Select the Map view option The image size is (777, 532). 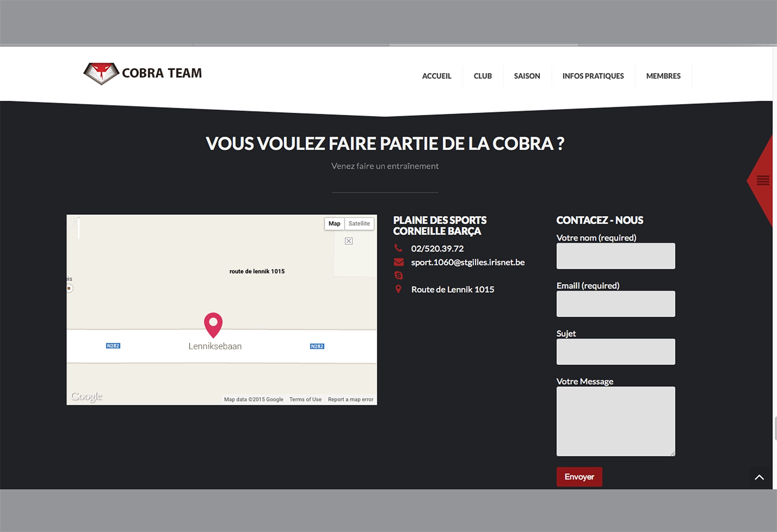pos(334,224)
